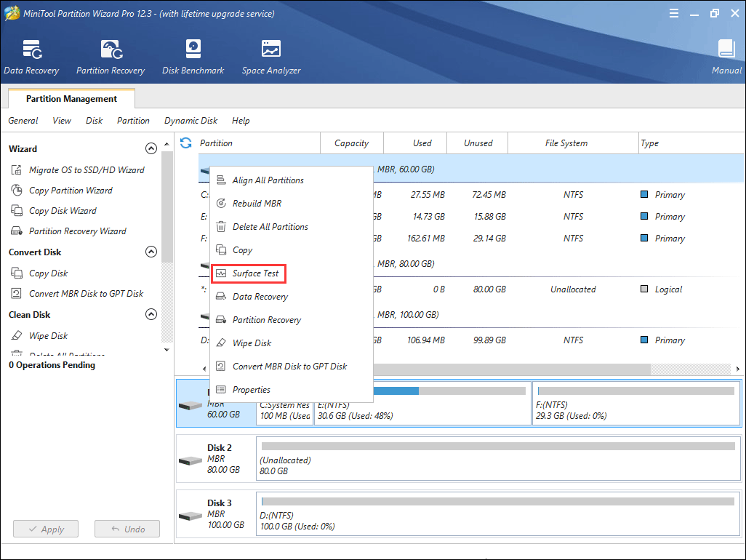Image resolution: width=746 pixels, height=560 pixels.
Task: Open the Manual
Action: 726,57
